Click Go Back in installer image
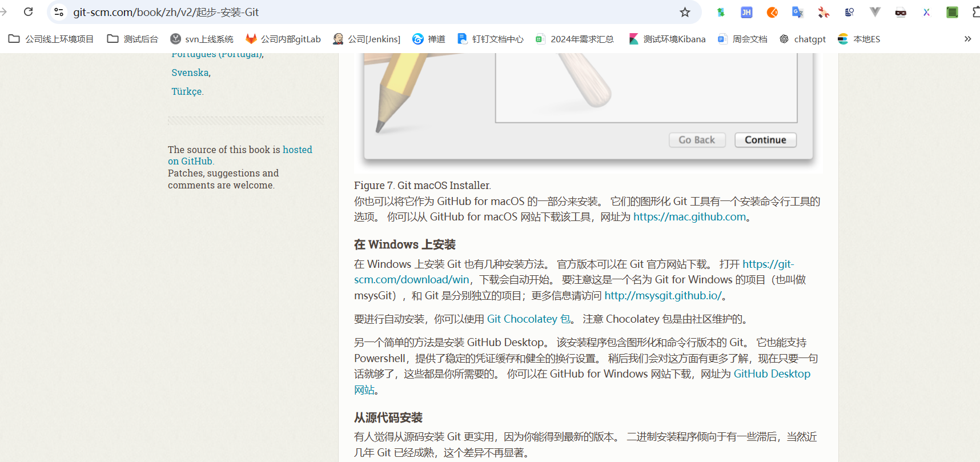 click(697, 140)
